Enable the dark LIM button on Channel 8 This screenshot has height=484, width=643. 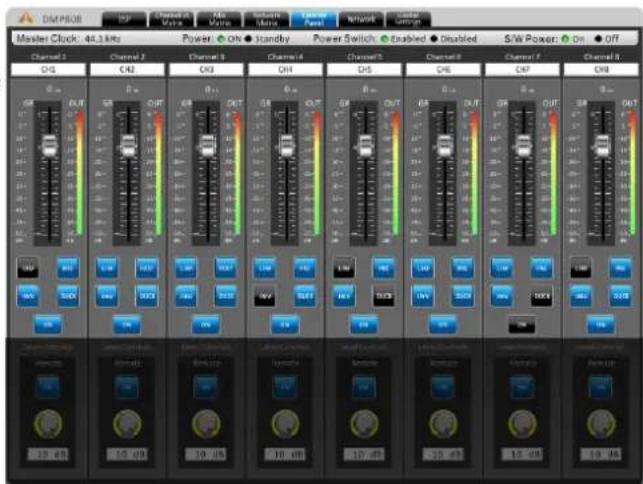pos(581,268)
